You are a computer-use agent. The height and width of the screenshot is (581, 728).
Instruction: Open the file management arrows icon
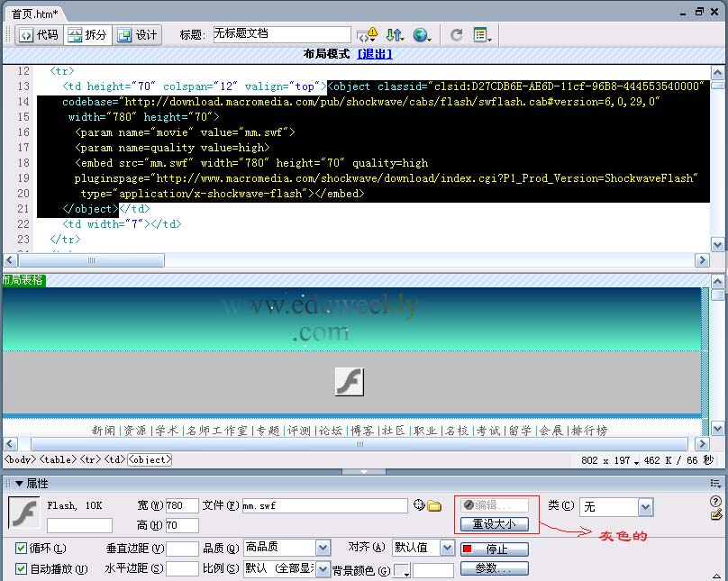[395, 35]
